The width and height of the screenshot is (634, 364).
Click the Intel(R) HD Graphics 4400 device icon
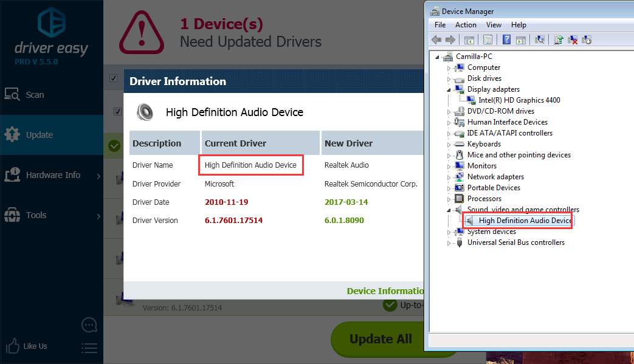pos(471,100)
